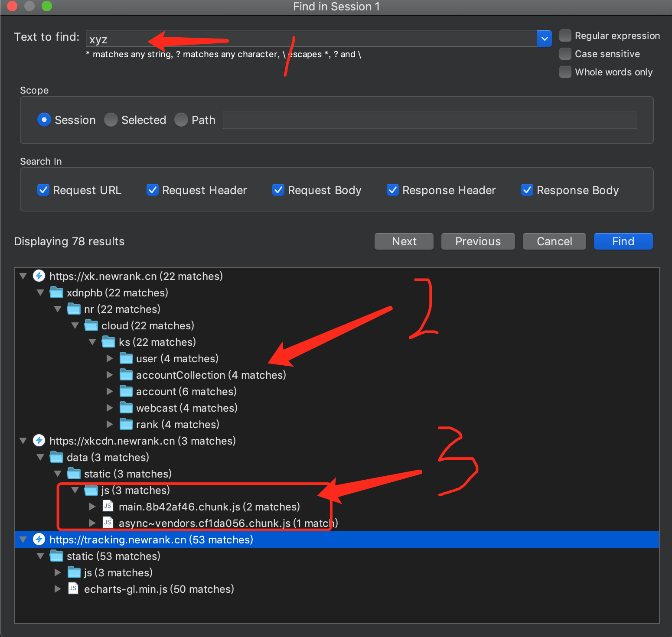
Task: Uncheck the Response Header checkbox
Action: pos(393,190)
